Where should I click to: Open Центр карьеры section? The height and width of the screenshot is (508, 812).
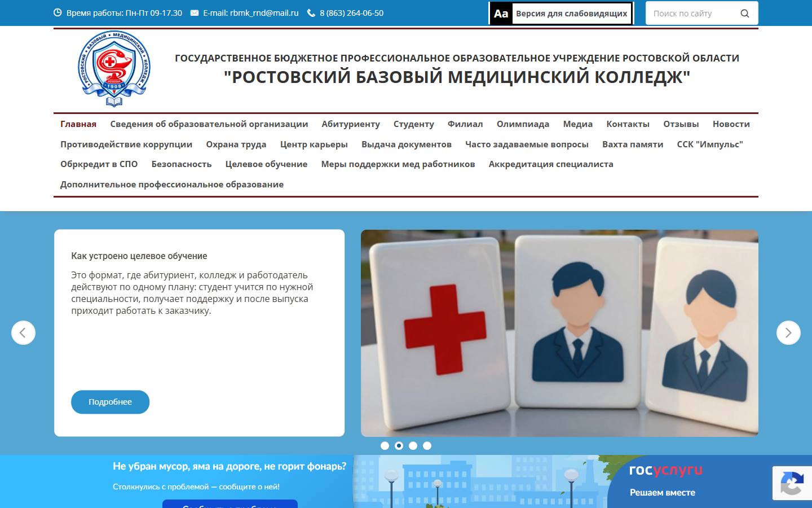tap(314, 144)
